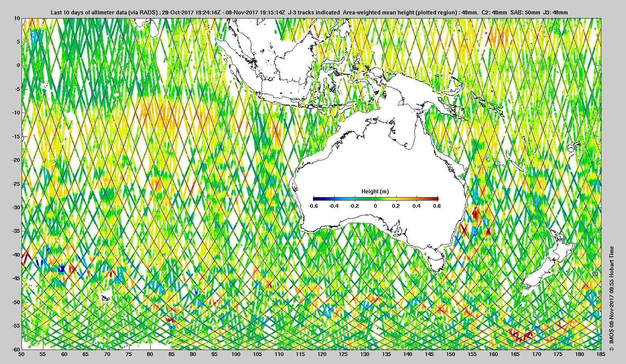626x364 pixels.
Task: Click latitude tick label 10 on y-axis
Action: 17,18
